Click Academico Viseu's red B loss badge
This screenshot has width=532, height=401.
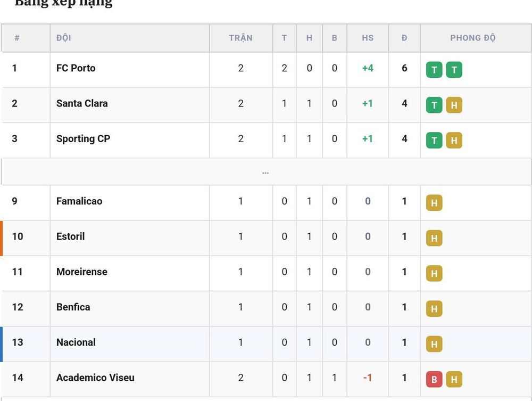(434, 379)
